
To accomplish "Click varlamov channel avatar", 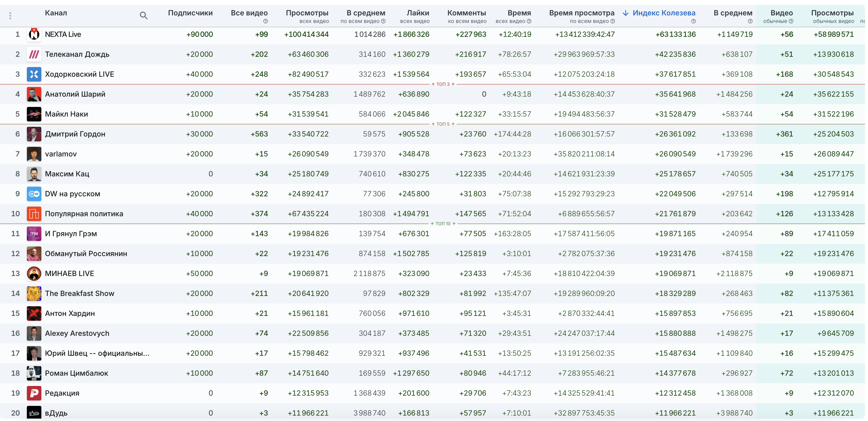I will point(34,154).
